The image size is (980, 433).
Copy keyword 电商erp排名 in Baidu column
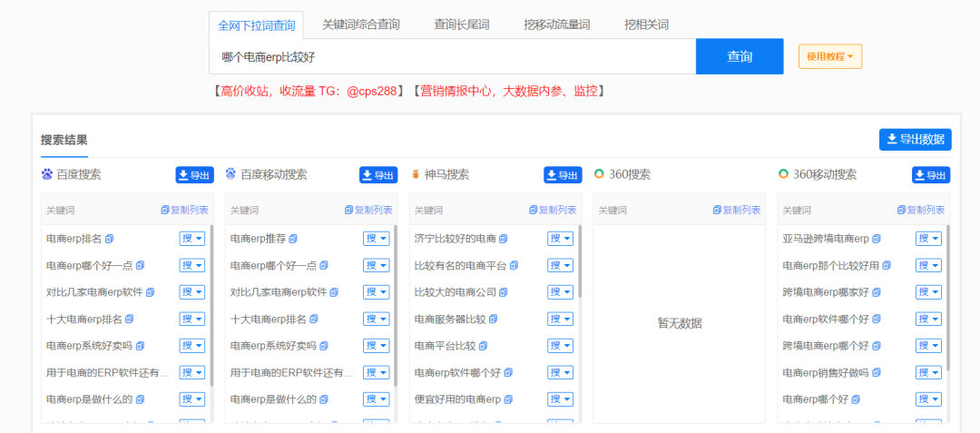pos(110,239)
